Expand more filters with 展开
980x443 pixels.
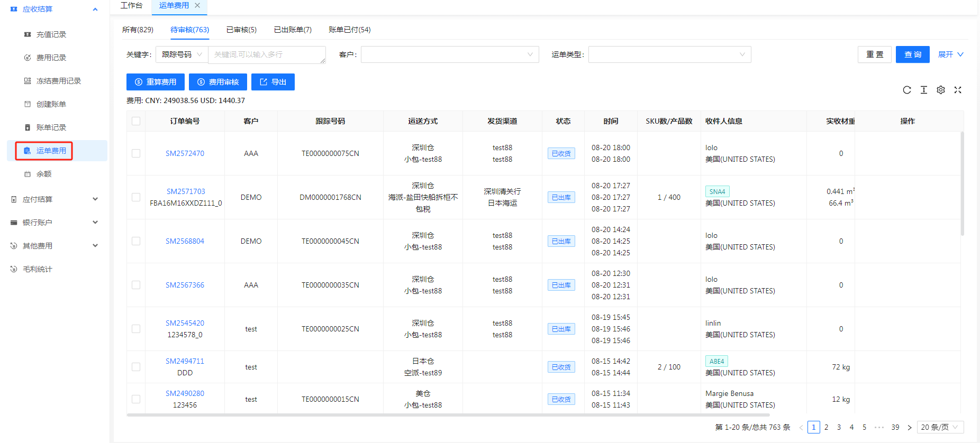(951, 54)
